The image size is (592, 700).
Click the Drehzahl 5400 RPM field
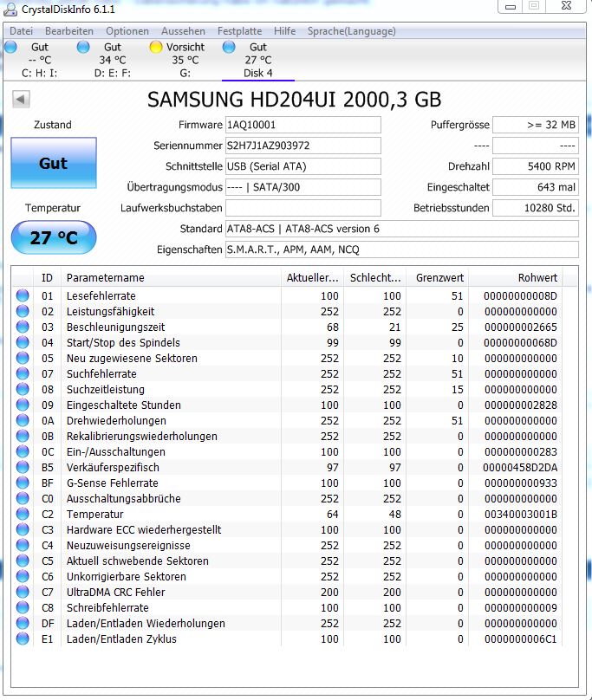(x=536, y=166)
